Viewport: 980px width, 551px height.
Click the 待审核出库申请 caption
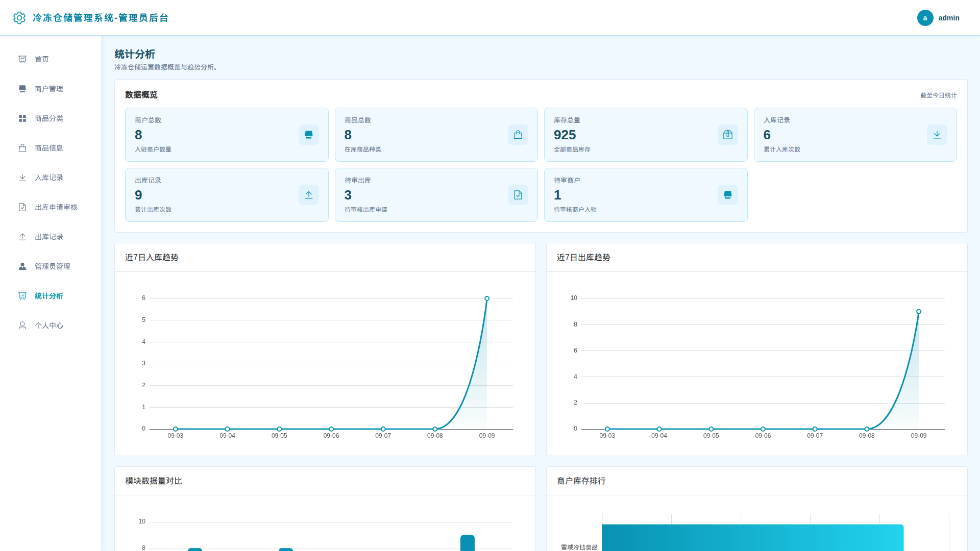pos(366,210)
